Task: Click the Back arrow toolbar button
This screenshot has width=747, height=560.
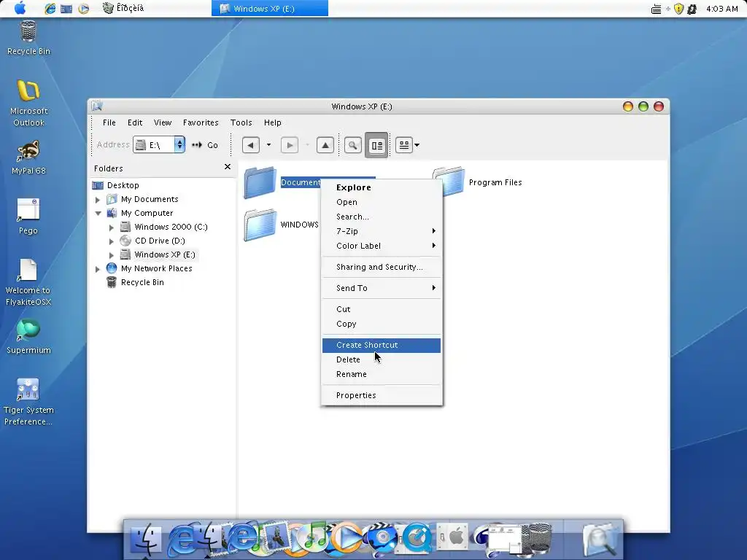Action: coord(251,145)
